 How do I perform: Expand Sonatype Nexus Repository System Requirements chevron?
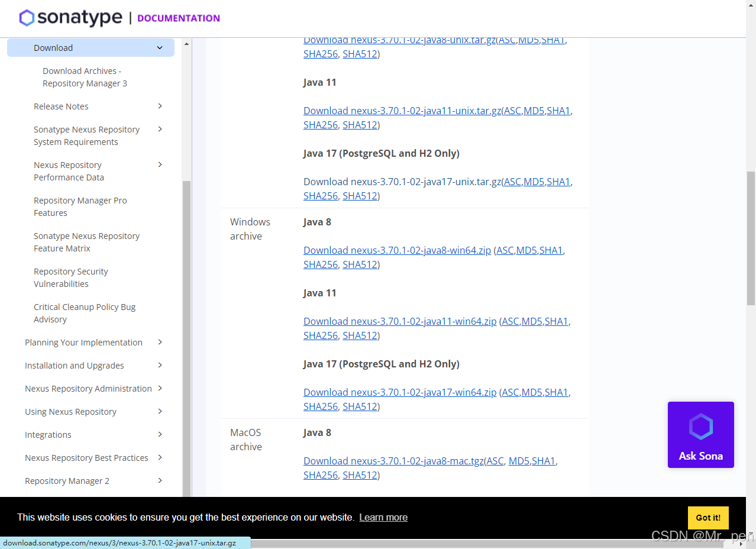point(160,129)
